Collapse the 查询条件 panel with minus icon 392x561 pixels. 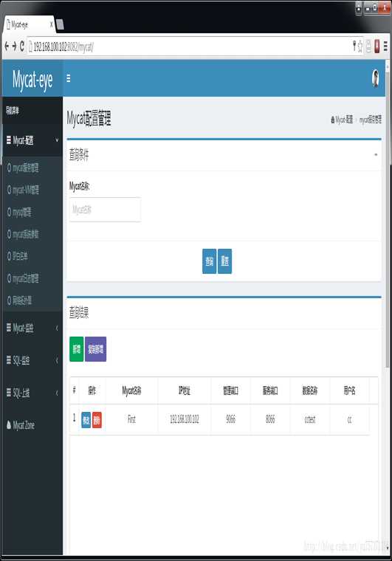[x=376, y=155]
